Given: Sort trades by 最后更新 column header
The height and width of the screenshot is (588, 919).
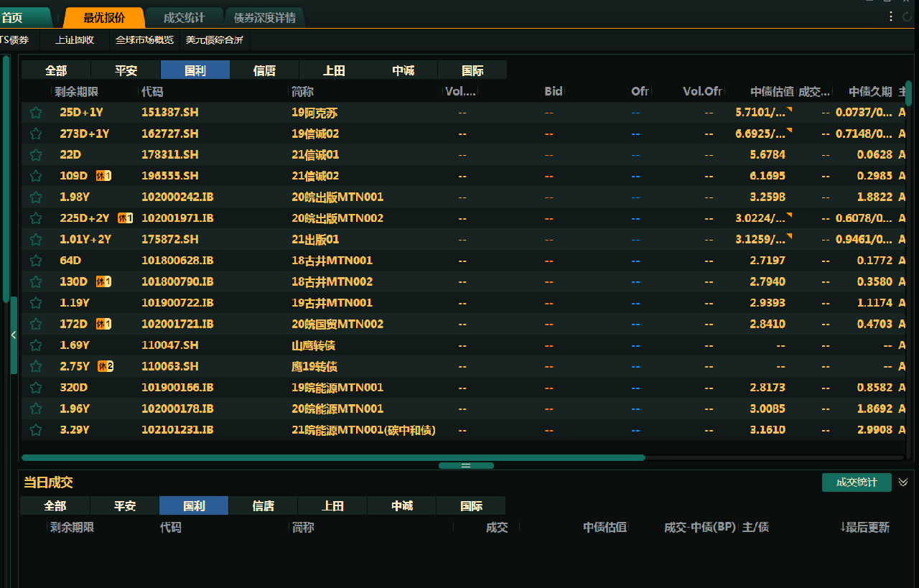Looking at the screenshot, I should click(865, 528).
